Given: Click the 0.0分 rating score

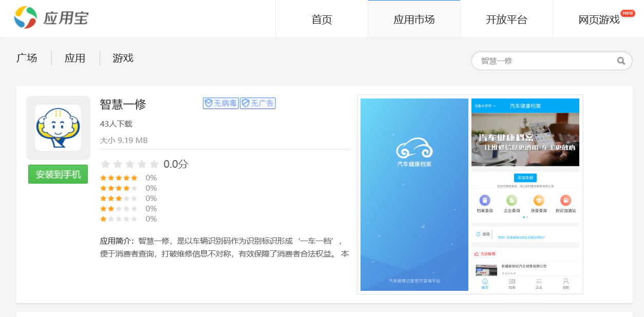Looking at the screenshot, I should click(x=176, y=164).
